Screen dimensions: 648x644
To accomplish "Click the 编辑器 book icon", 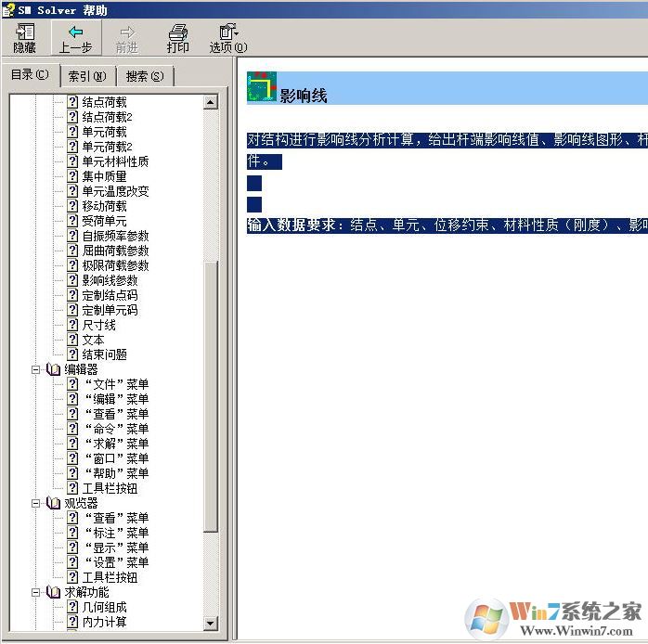I will point(53,369).
